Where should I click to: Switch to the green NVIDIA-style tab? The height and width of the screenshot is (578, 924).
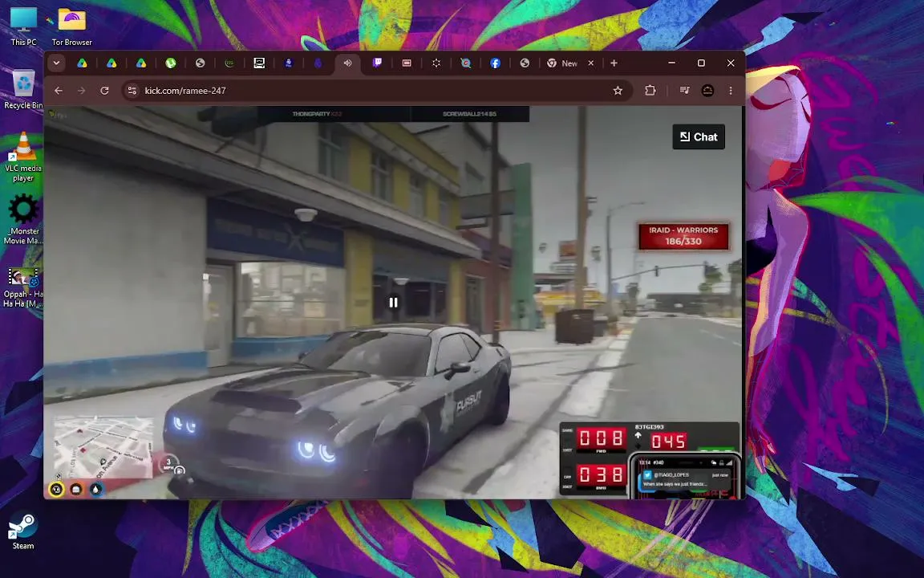pyautogui.click(x=229, y=63)
